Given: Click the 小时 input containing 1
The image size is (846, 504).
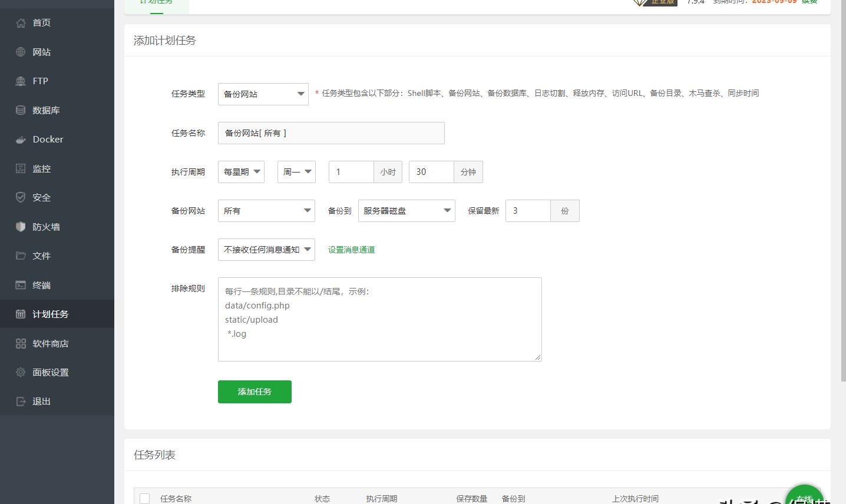Looking at the screenshot, I should tap(351, 172).
